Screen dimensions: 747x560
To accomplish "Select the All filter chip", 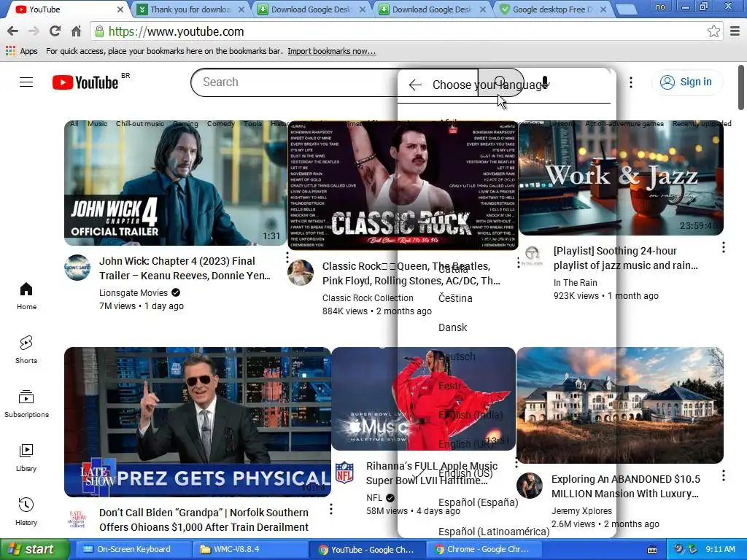I will pyautogui.click(x=74, y=124).
